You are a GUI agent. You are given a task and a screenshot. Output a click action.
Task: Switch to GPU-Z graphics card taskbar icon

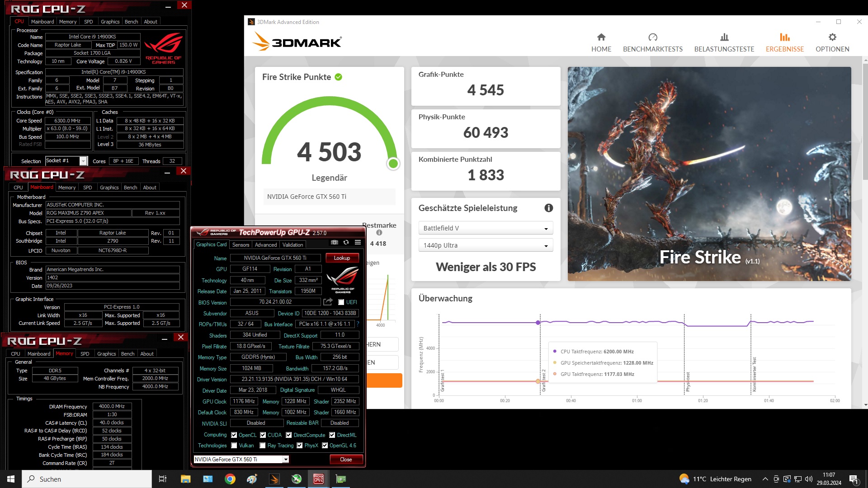pos(341,479)
